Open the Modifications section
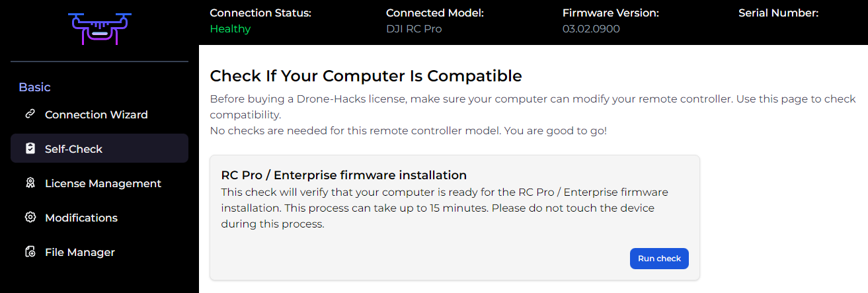This screenshot has height=293, width=868. [x=81, y=218]
